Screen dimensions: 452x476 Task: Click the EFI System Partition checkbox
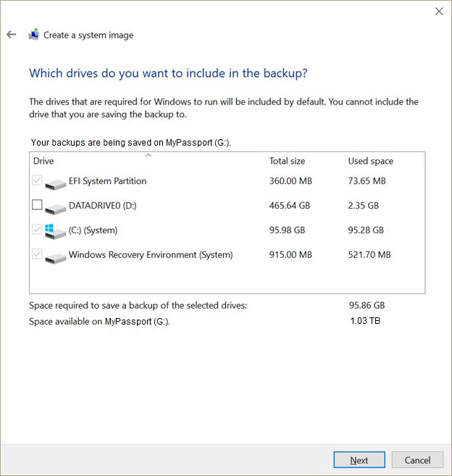coord(37,180)
